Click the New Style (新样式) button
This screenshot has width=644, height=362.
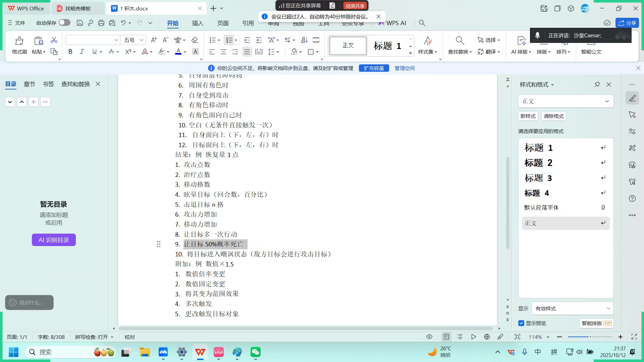click(x=528, y=116)
